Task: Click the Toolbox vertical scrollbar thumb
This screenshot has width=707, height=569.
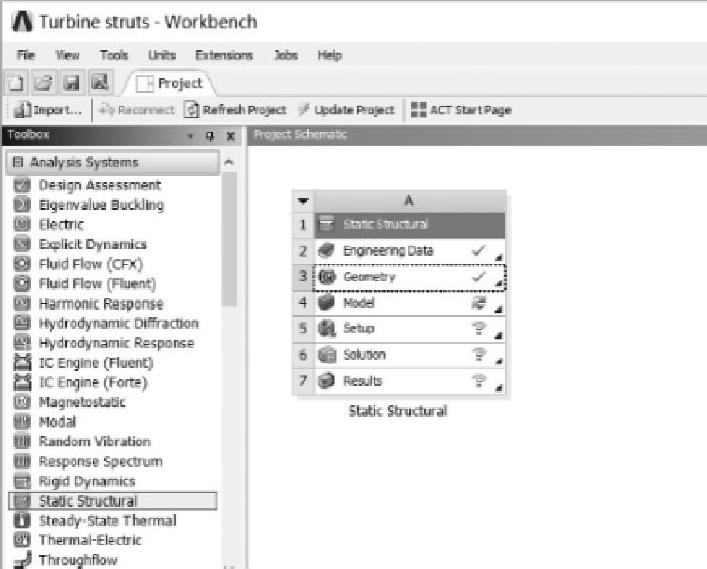Action: coord(230,239)
